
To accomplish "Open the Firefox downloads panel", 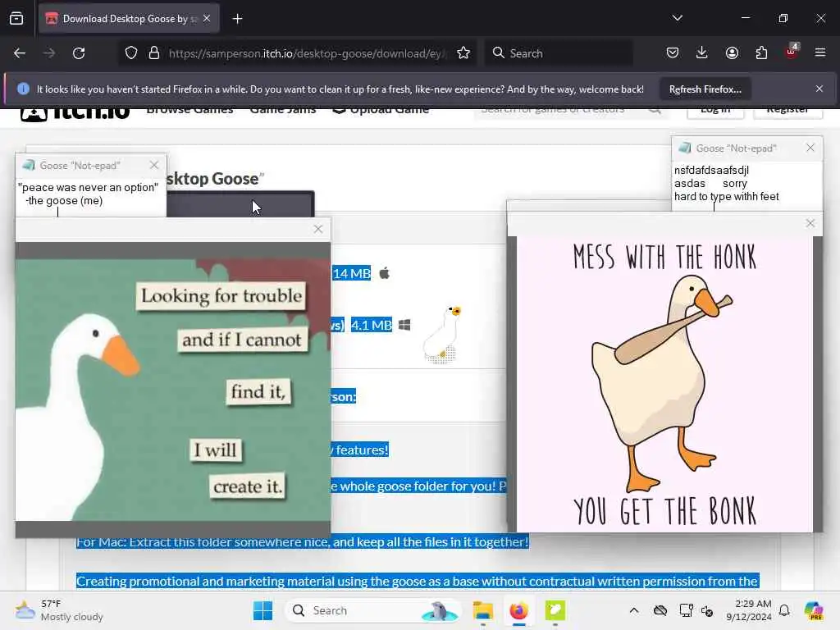I will click(702, 52).
